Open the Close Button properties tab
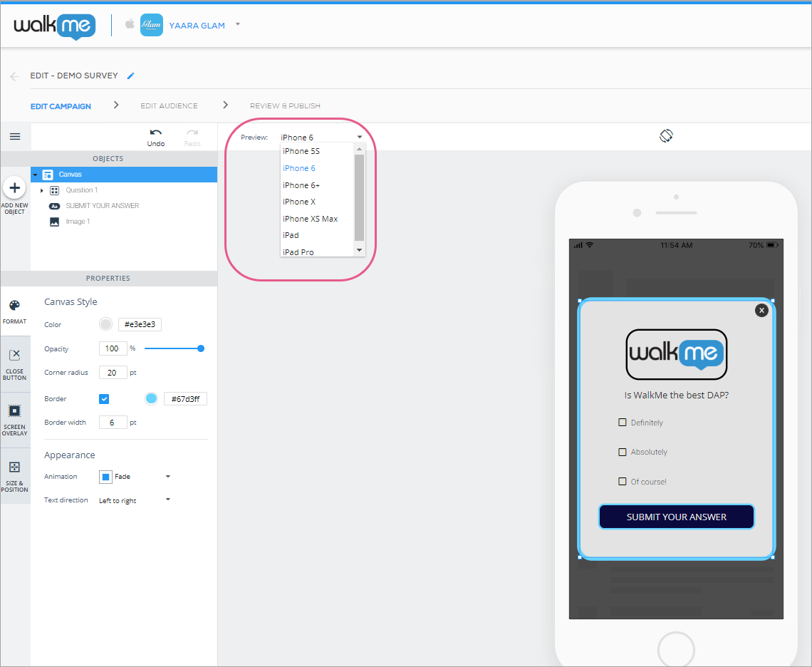This screenshot has width=812, height=667. pyautogui.click(x=14, y=364)
